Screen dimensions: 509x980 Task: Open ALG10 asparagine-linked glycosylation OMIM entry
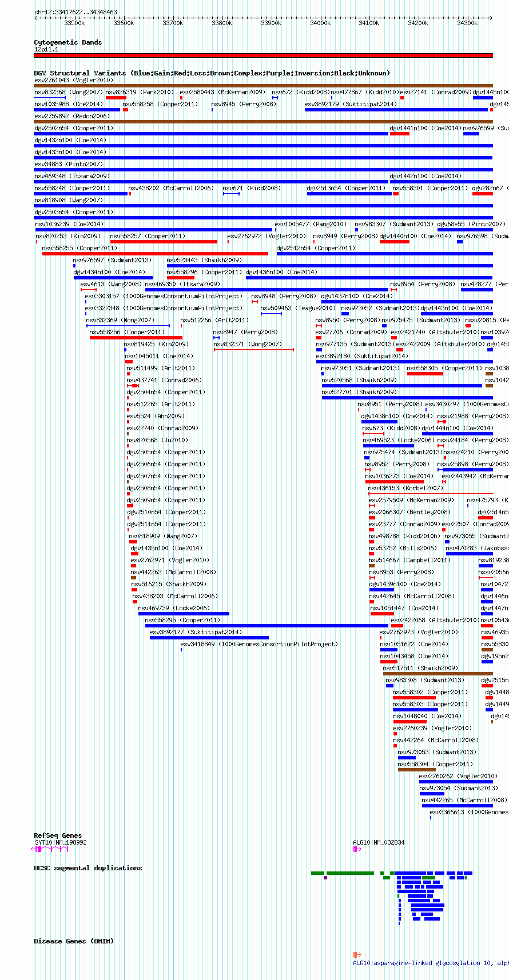click(431, 963)
